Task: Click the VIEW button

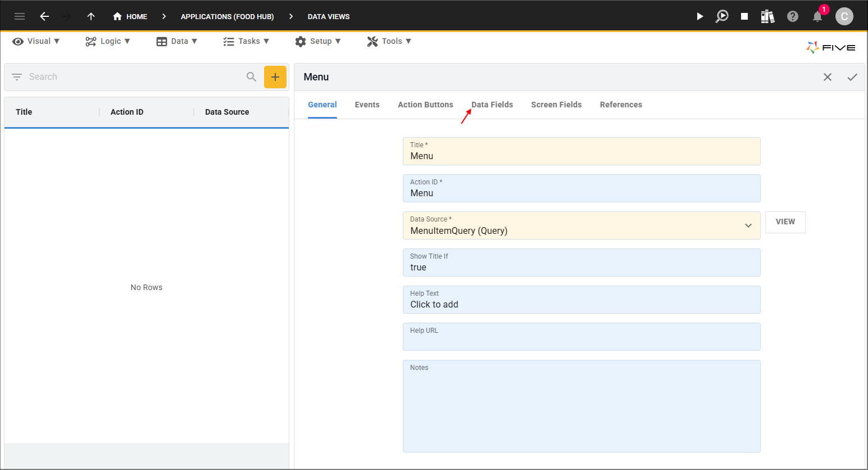Action: pyautogui.click(x=785, y=222)
